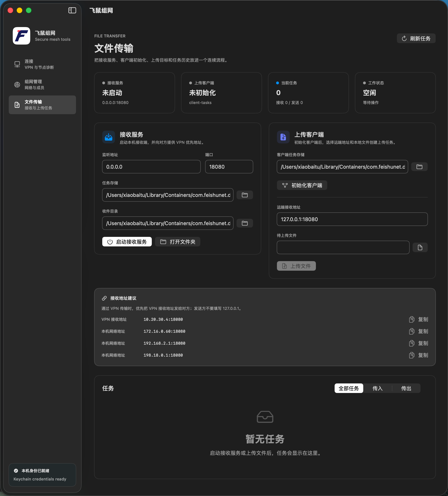Click the 初始化客户端 button
This screenshot has width=448, height=496.
coord(302,185)
